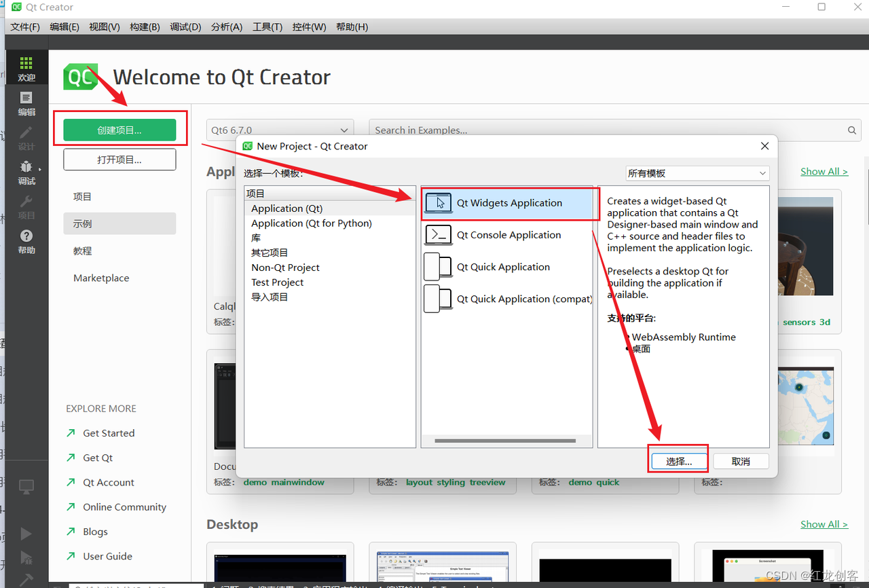Image resolution: width=869 pixels, height=588 pixels.
Task: Open the 控件(W) menu
Action: [310, 26]
